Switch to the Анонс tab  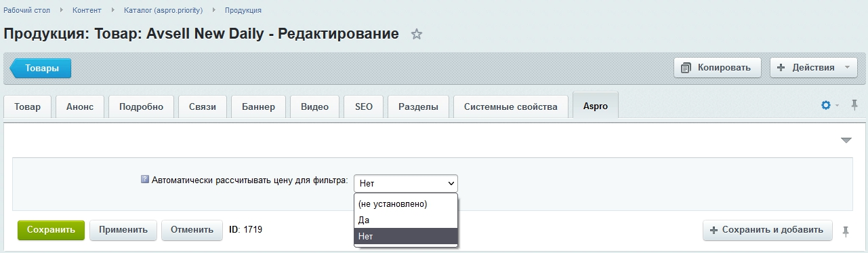pos(80,107)
